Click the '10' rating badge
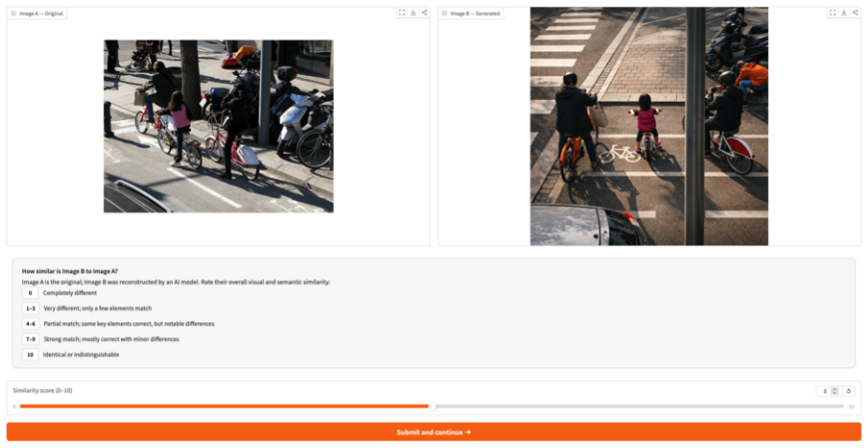 point(30,354)
